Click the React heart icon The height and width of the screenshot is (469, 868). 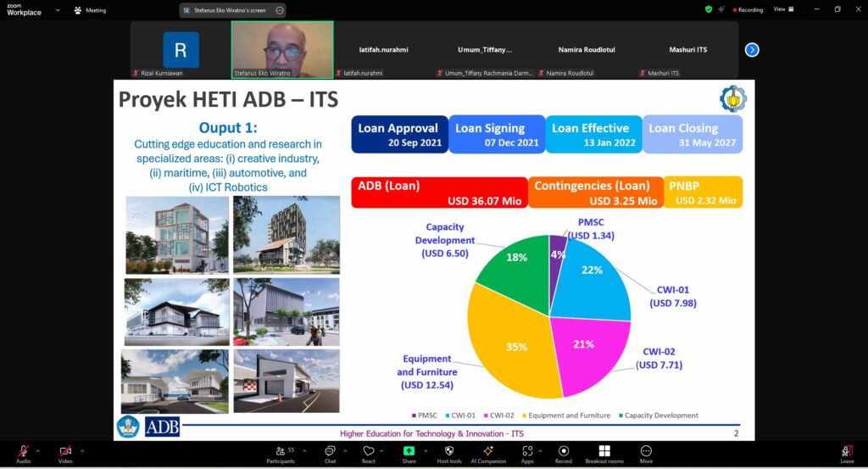coord(369,453)
